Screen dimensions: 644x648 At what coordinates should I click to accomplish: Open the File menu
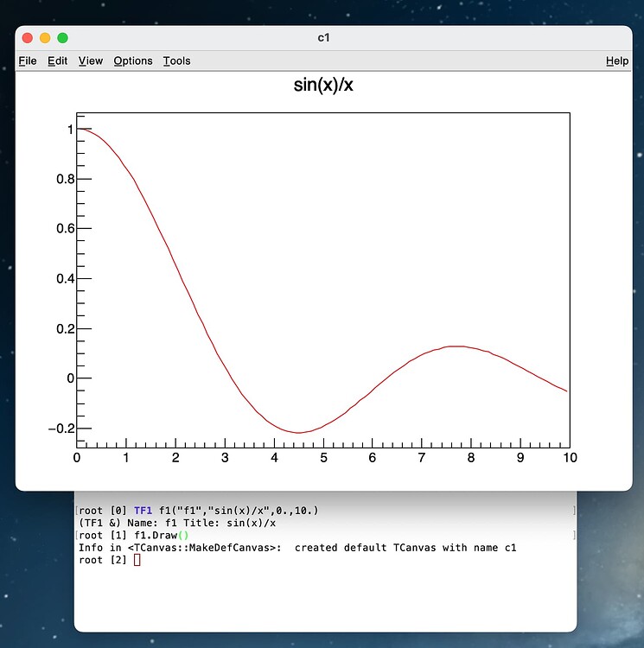pos(28,60)
